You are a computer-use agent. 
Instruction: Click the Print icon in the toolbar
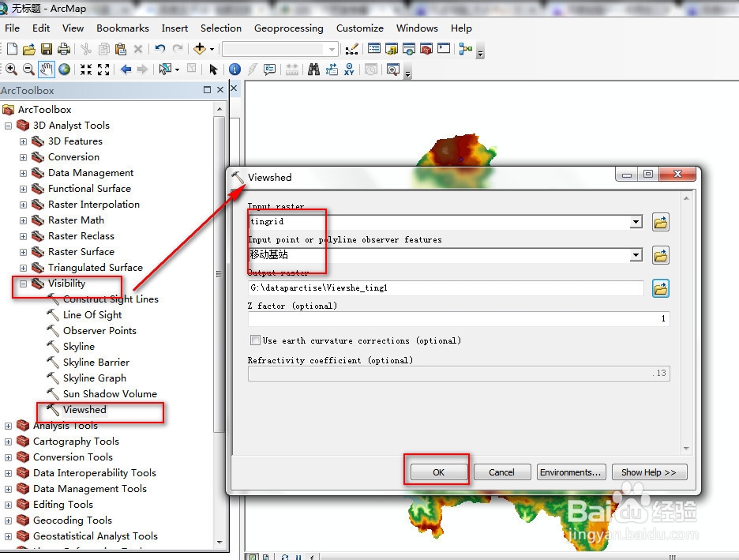(64, 48)
